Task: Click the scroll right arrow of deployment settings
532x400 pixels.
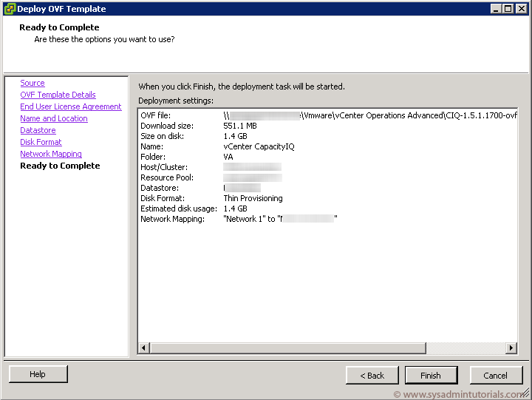Action: (x=511, y=348)
